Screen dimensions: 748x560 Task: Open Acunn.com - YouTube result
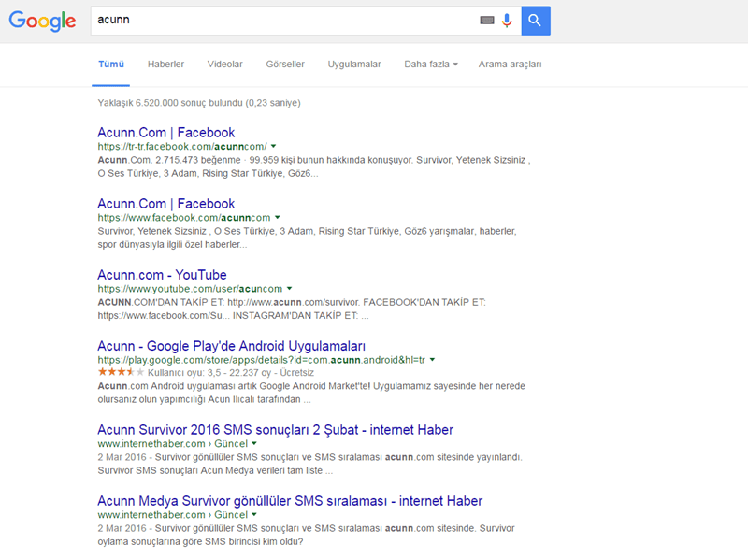tap(162, 275)
